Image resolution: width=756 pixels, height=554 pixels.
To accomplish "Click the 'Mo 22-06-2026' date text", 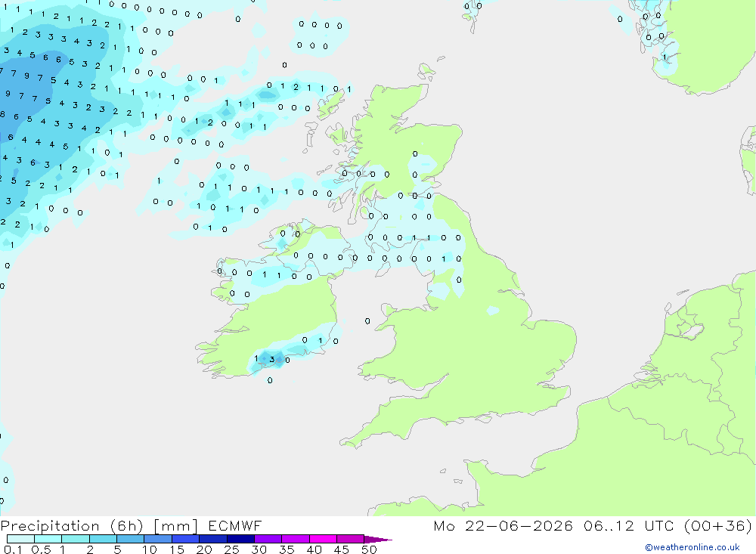I will coord(503,525).
